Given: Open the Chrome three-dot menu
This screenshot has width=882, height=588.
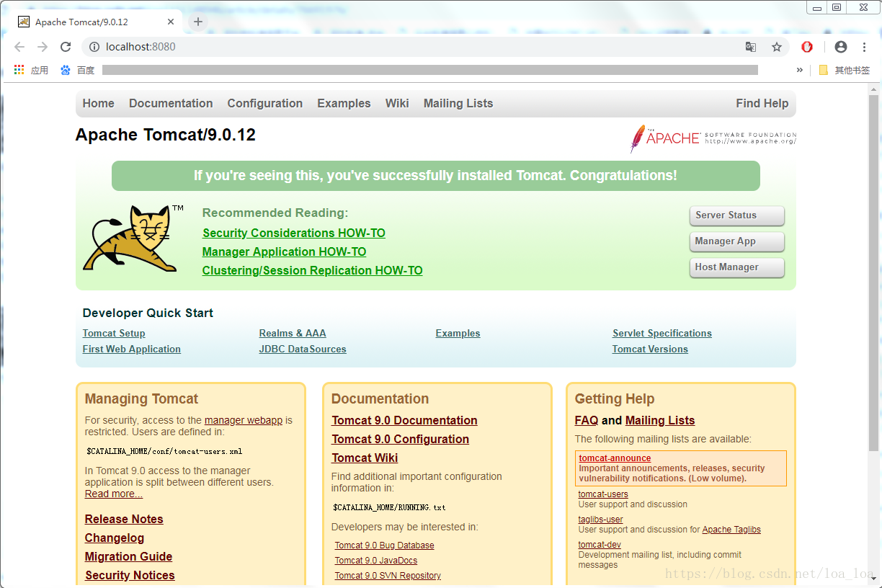Looking at the screenshot, I should (x=865, y=47).
